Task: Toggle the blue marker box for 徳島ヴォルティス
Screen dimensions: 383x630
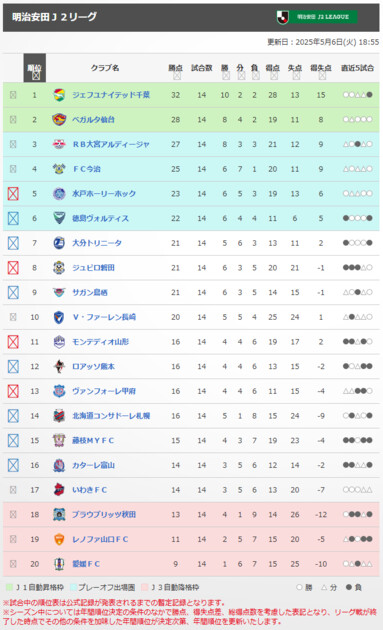Action: (x=13, y=218)
